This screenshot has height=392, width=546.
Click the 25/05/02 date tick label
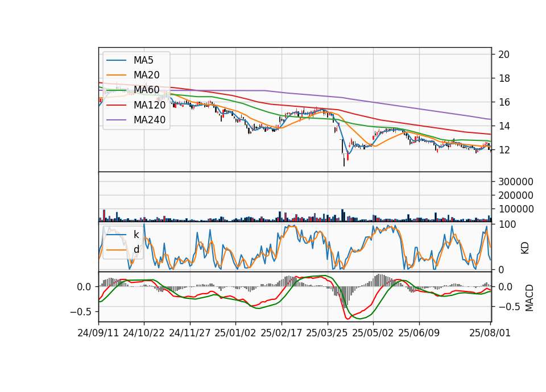coord(373,333)
